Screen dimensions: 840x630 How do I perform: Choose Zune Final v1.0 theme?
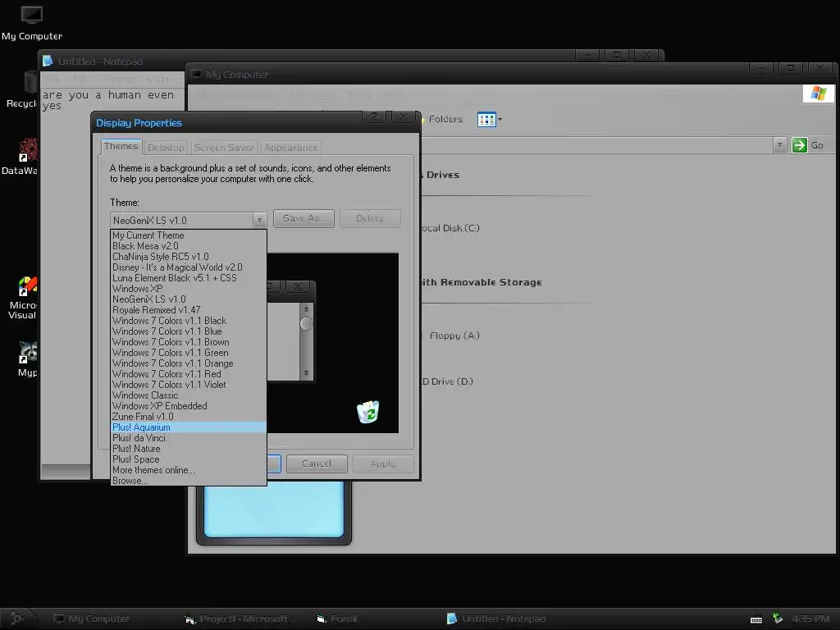(189, 417)
